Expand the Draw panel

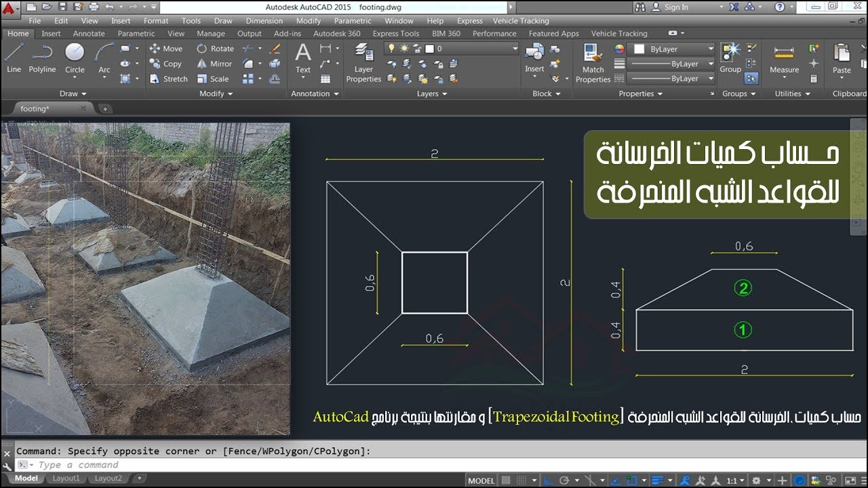click(73, 94)
